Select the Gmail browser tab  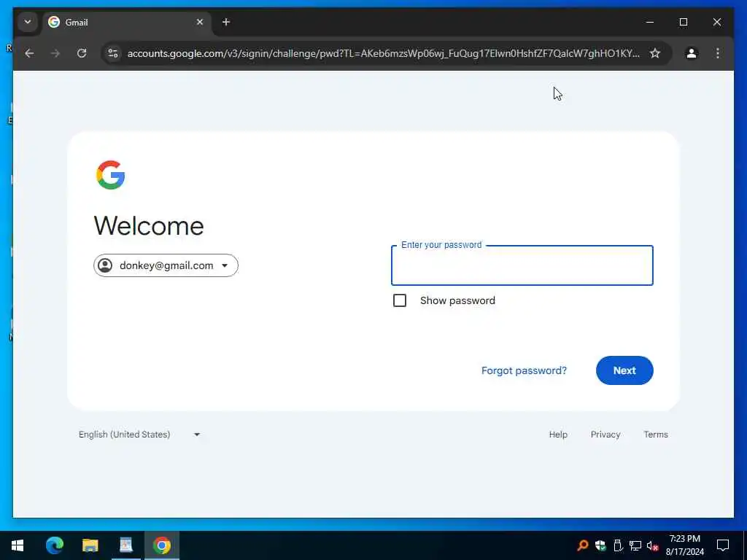click(x=126, y=23)
